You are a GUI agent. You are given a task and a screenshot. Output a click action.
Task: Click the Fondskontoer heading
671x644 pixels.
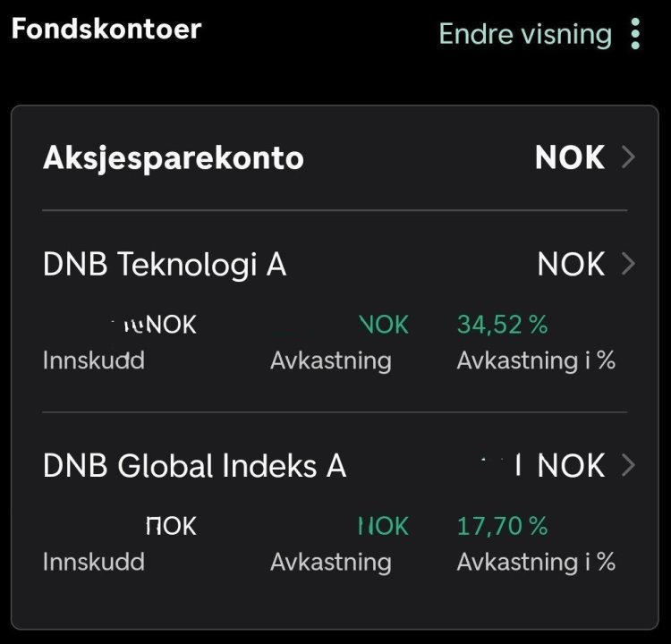[106, 28]
